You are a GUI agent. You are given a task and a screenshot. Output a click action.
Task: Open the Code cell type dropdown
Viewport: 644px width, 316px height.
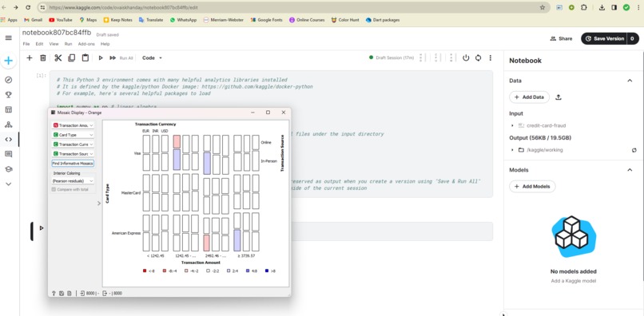[x=153, y=58]
